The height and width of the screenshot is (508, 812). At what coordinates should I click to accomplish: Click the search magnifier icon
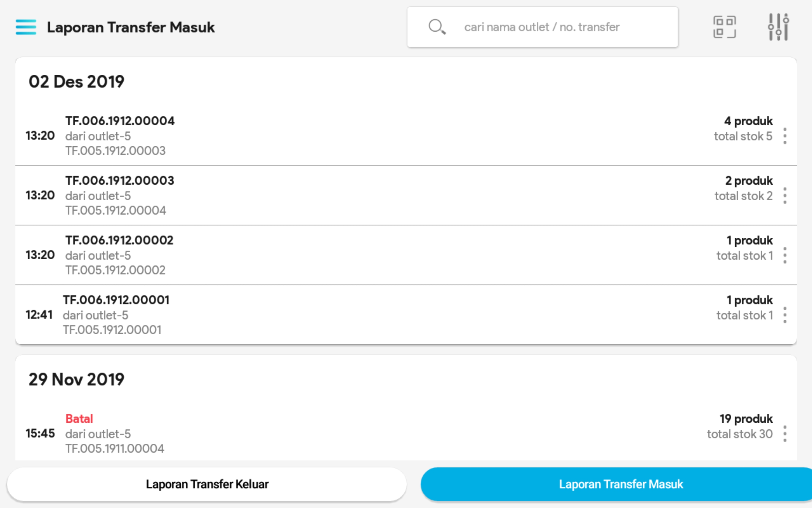(437, 27)
